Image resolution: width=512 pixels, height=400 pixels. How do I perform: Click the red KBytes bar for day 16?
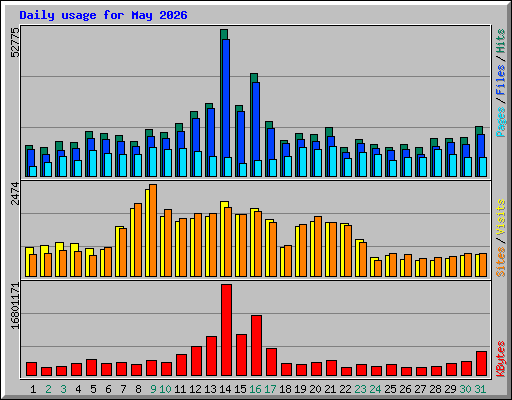click(256, 346)
